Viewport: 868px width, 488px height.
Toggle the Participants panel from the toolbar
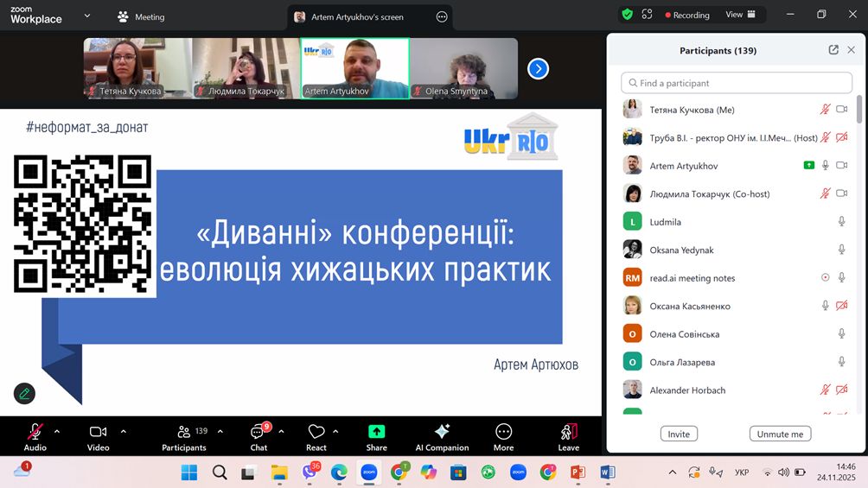point(184,432)
